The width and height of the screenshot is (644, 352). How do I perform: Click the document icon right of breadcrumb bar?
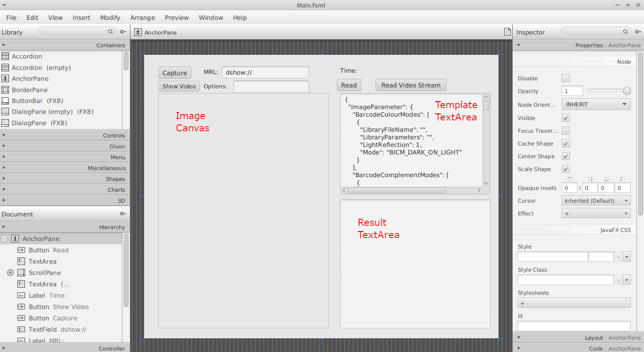(x=507, y=32)
